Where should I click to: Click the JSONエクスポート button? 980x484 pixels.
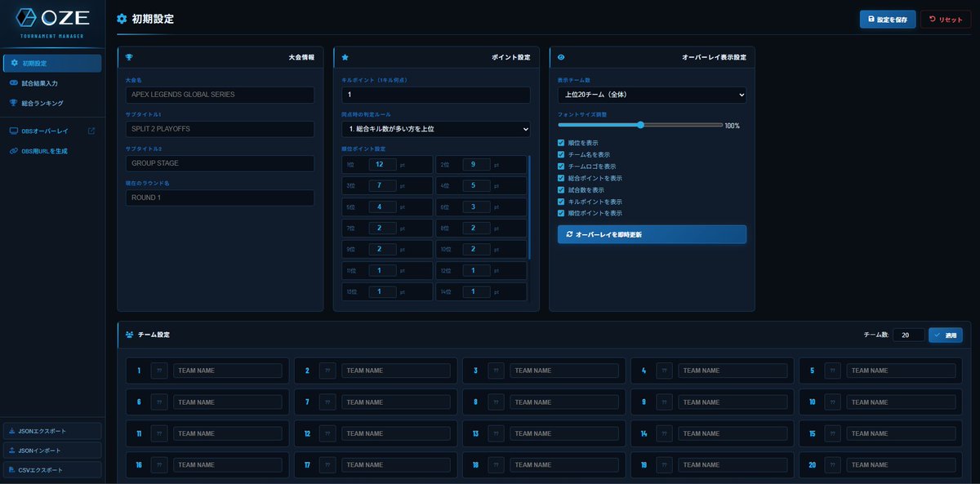52,430
